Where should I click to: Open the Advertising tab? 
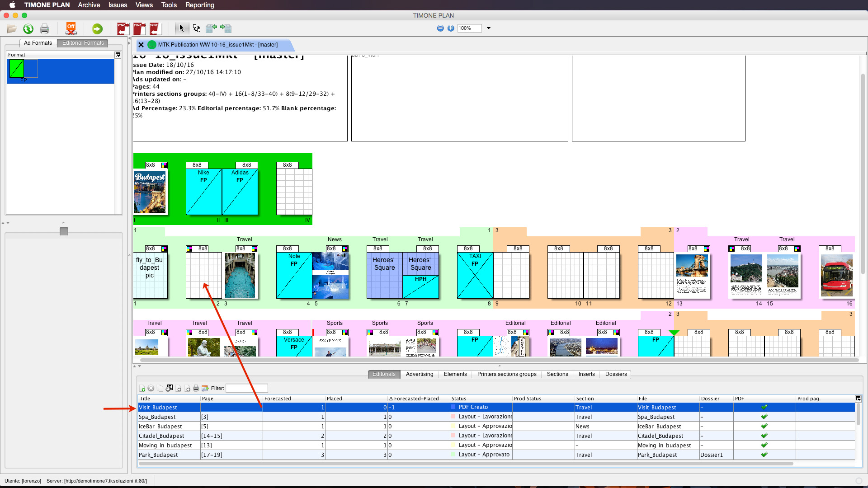pyautogui.click(x=420, y=374)
